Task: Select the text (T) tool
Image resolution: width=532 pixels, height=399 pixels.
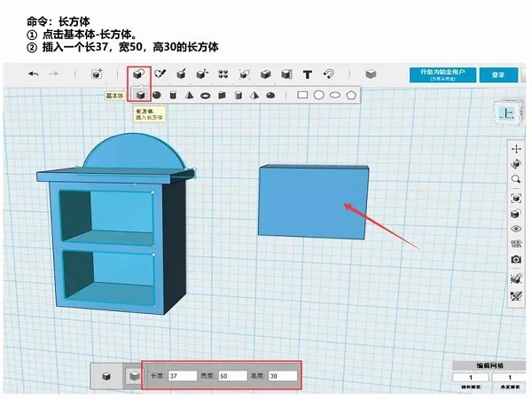Action: pos(308,74)
